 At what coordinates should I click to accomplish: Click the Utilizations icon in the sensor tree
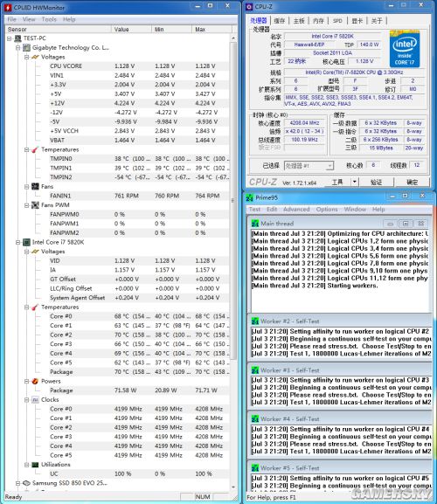tap(35, 465)
